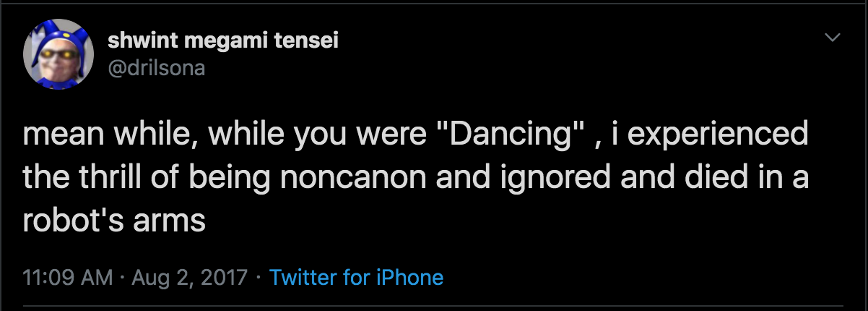The image size is (868, 311).
Task: Open the shwint megami tensei profile name
Action: [223, 41]
